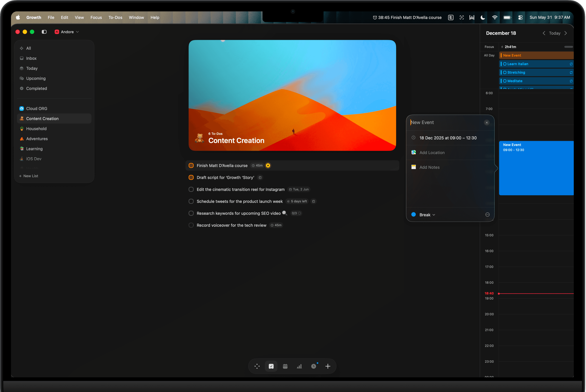This screenshot has height=392, width=586.
Task: Check off Research keywords for SEO video
Action: 191,213
